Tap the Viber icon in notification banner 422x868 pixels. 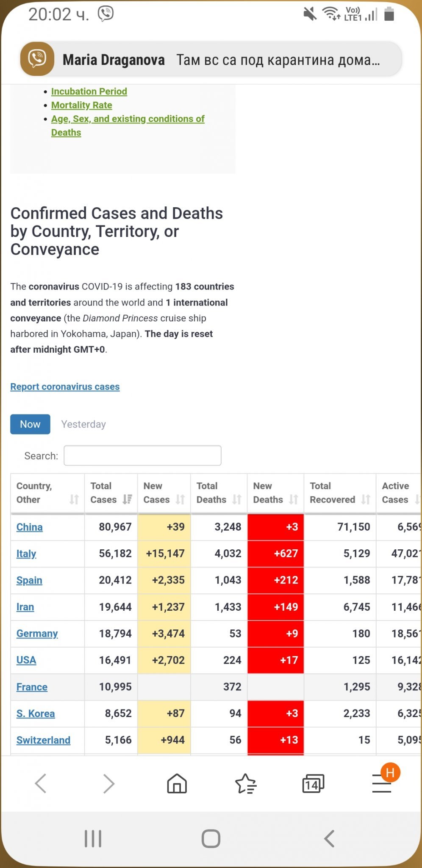point(37,59)
